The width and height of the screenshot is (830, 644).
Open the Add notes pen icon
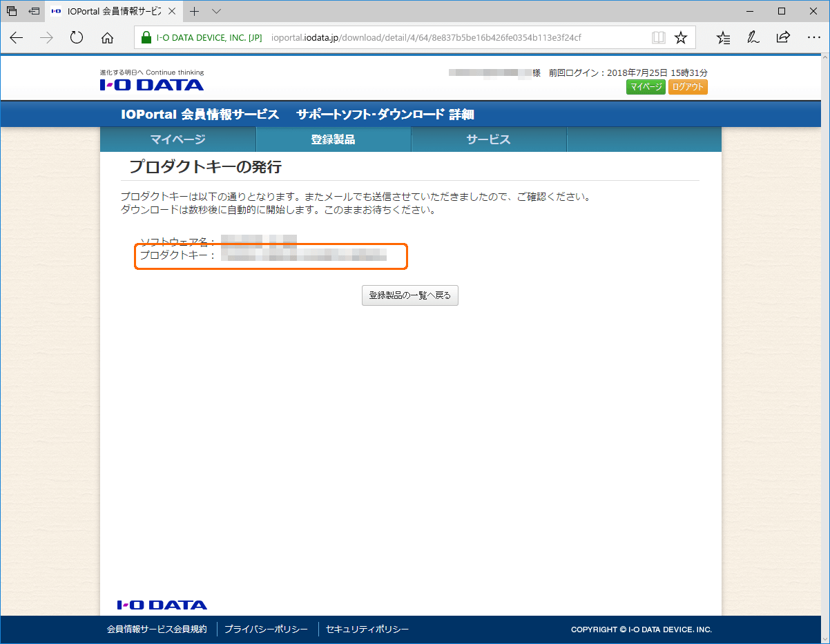point(753,38)
